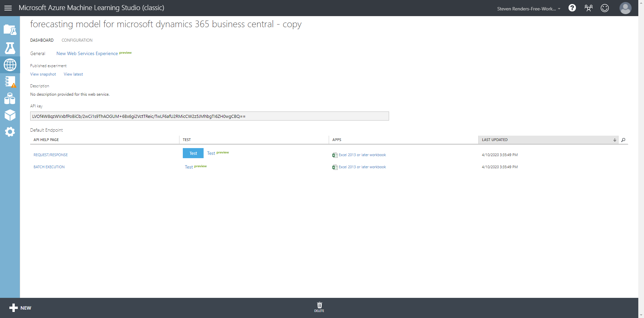Click the API key text field
This screenshot has height=318, width=644.
[x=210, y=116]
